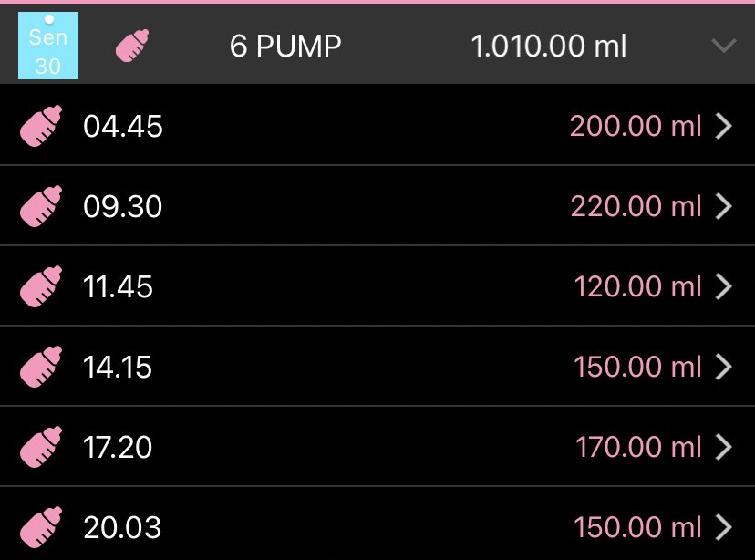The height and width of the screenshot is (560, 755).
Task: Tap the 1.010.00 ml total amount
Action: (x=549, y=47)
